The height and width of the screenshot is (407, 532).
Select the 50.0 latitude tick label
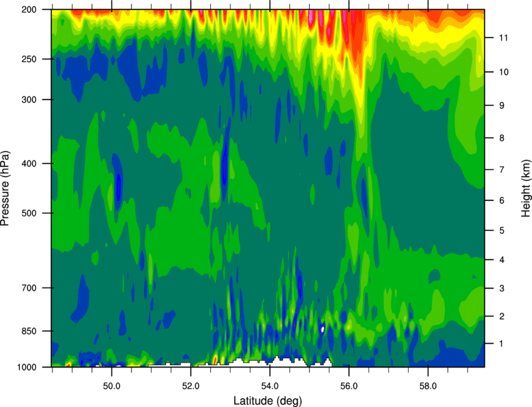point(111,386)
